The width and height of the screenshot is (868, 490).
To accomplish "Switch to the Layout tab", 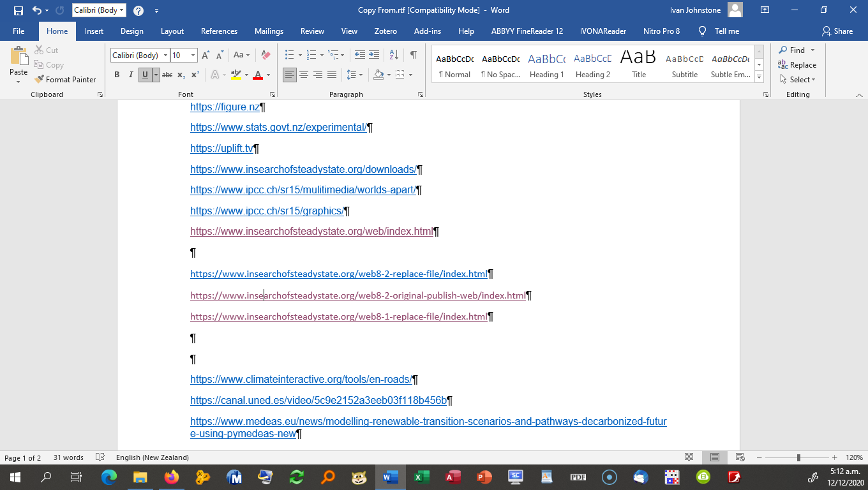I will tap(172, 31).
